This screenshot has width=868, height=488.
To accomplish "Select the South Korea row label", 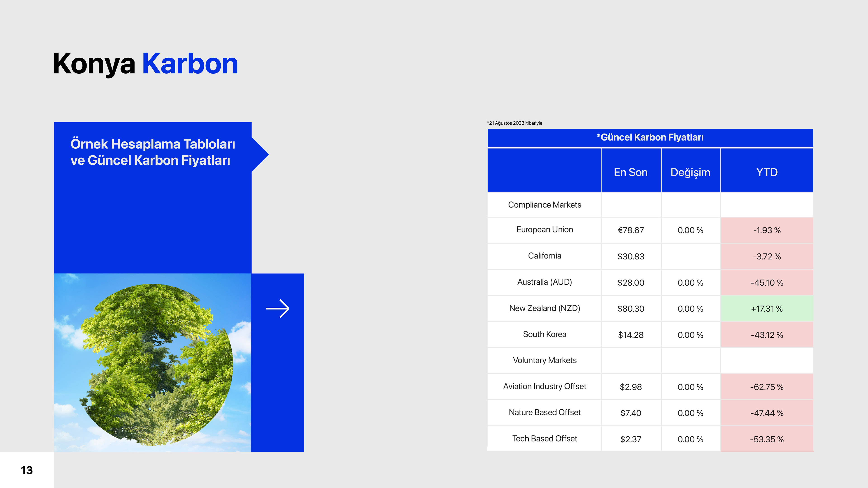I will (x=544, y=334).
